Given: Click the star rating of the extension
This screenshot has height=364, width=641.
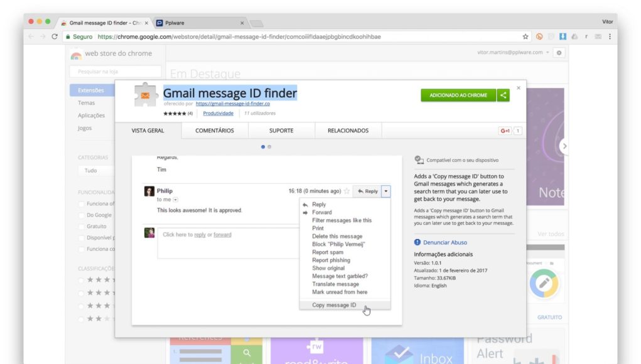Looking at the screenshot, I should click(175, 114).
